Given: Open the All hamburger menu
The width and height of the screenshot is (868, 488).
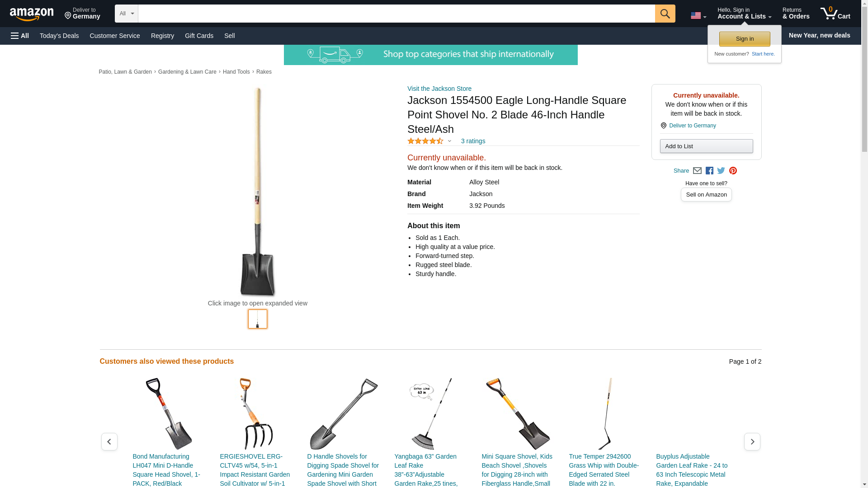Looking at the screenshot, I should tap(20, 36).
